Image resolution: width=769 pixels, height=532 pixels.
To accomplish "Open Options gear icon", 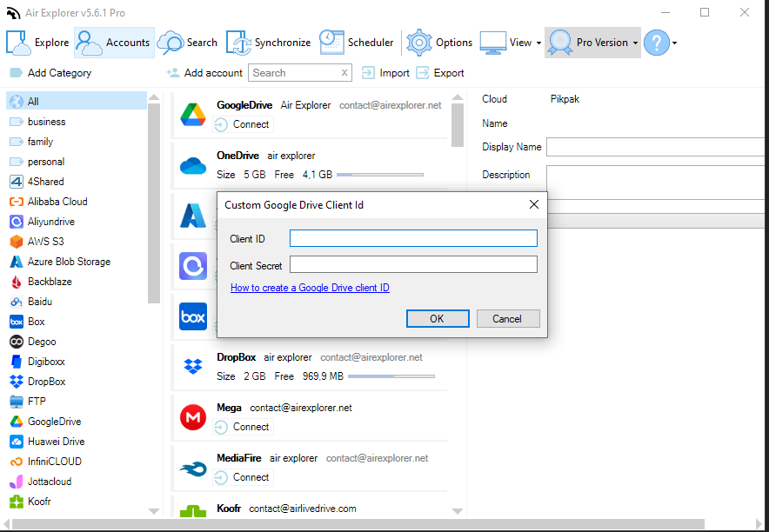I will coord(418,43).
